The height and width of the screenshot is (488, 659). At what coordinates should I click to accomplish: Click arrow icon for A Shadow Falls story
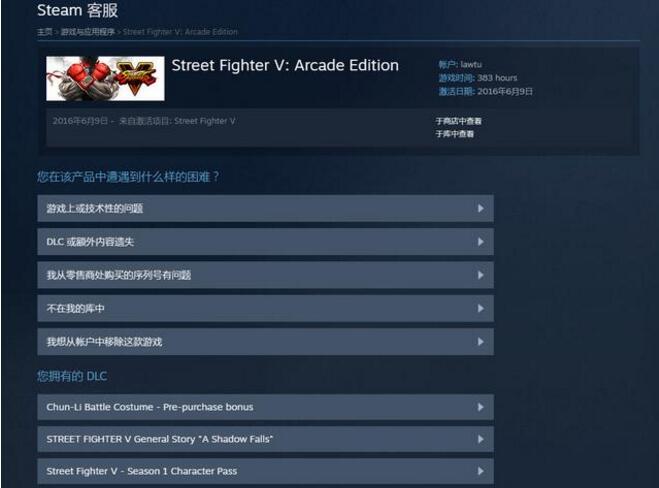(480, 439)
